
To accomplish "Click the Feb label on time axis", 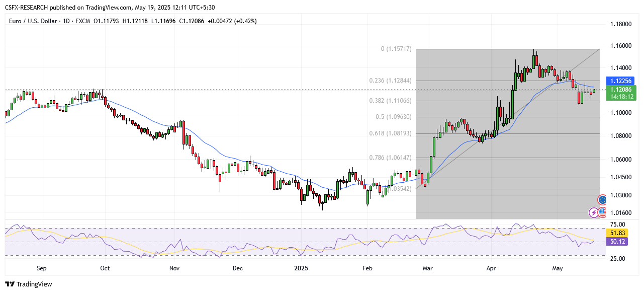I will pyautogui.click(x=367, y=269).
